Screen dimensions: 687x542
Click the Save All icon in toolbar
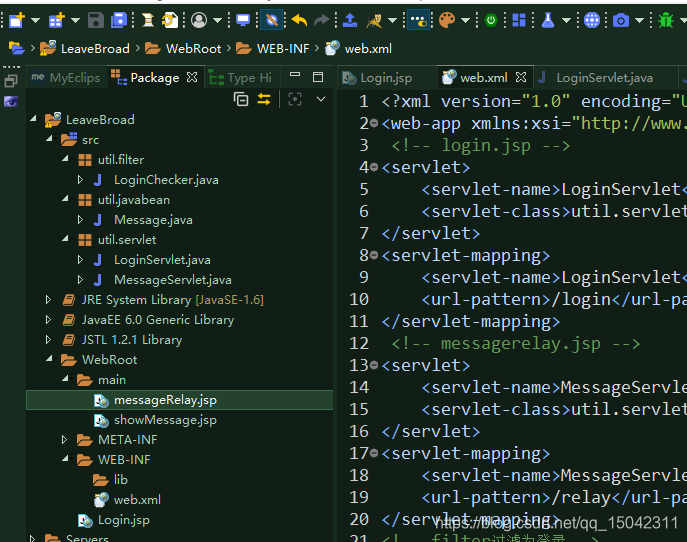pyautogui.click(x=118, y=20)
